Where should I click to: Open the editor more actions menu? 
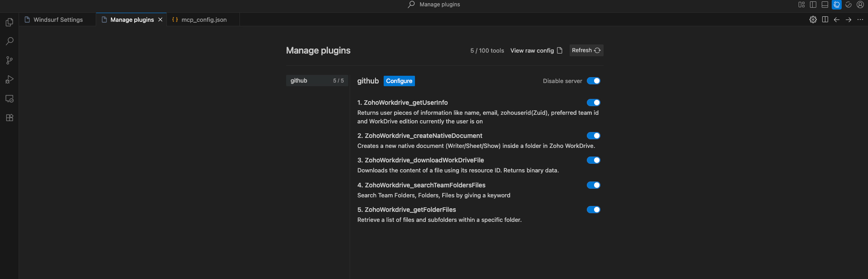pos(860,20)
